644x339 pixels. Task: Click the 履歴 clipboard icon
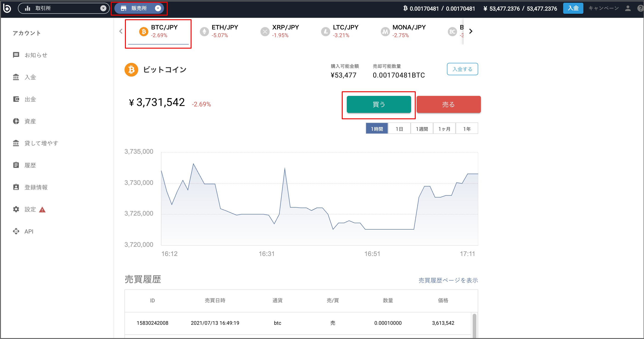16,165
